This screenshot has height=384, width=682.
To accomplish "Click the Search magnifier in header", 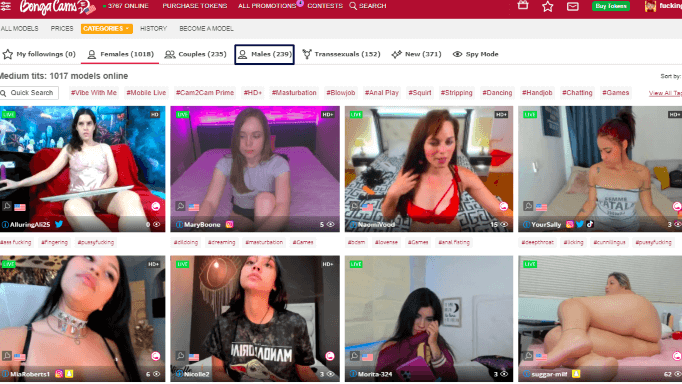I will click(368, 6).
